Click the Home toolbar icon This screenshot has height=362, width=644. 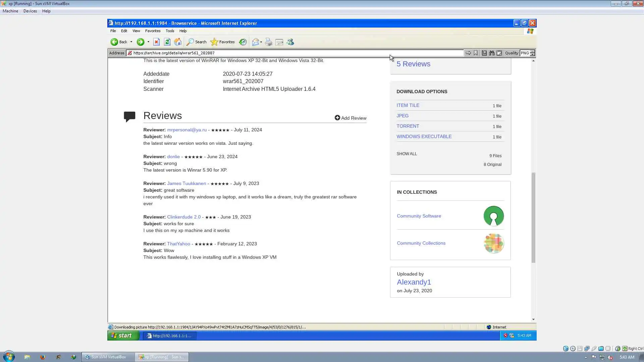178,42
